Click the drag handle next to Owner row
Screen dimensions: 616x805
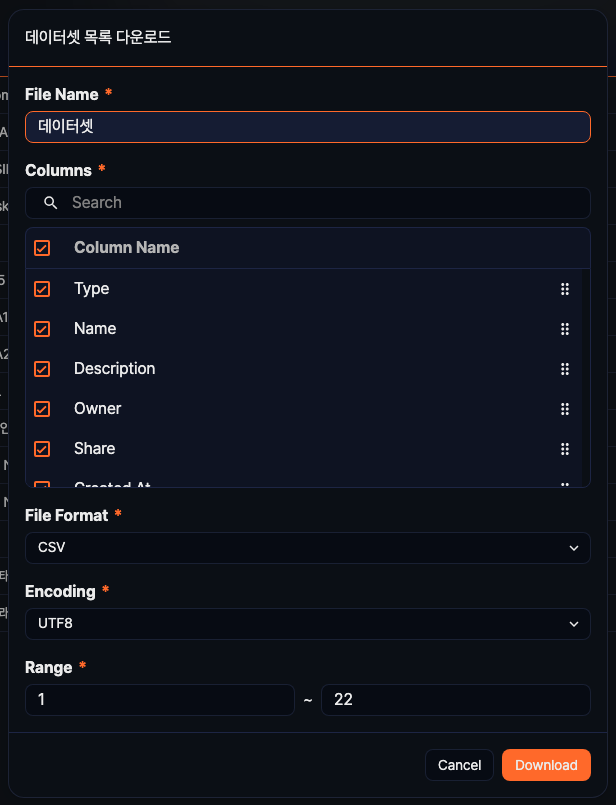tap(565, 408)
